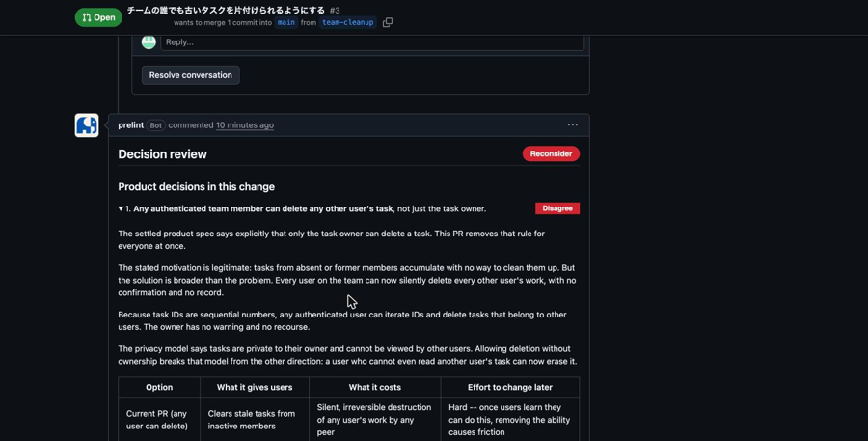This screenshot has width=868, height=441.
Task: Click 'wants to merge 1 commit into' text
Action: coord(223,23)
